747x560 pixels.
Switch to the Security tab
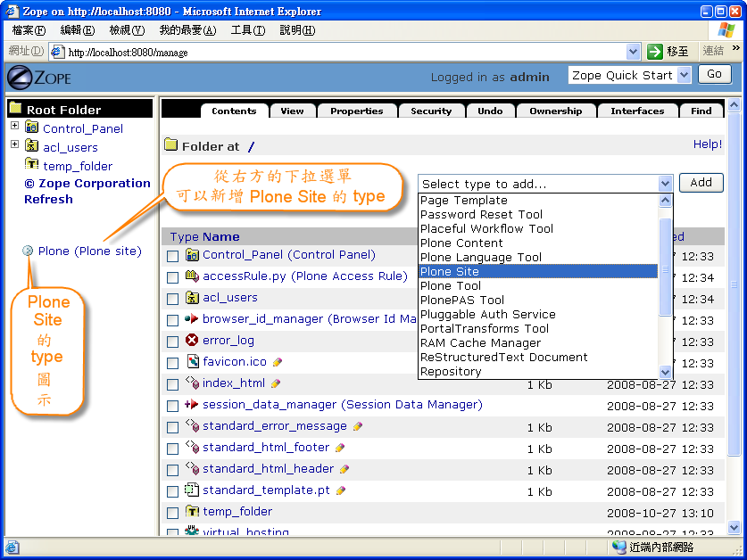431,111
